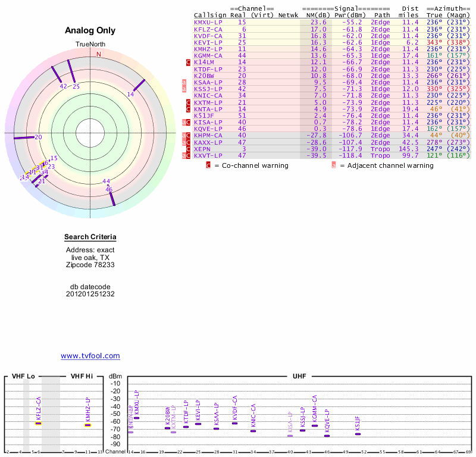The image size is (476, 457).
Task: Select the XEPN callsign row
Action: point(203,149)
